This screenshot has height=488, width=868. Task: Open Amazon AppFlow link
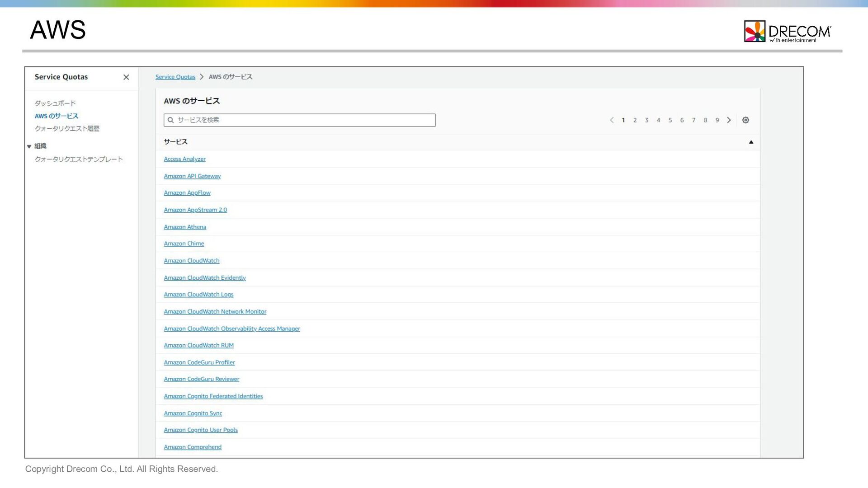point(187,193)
